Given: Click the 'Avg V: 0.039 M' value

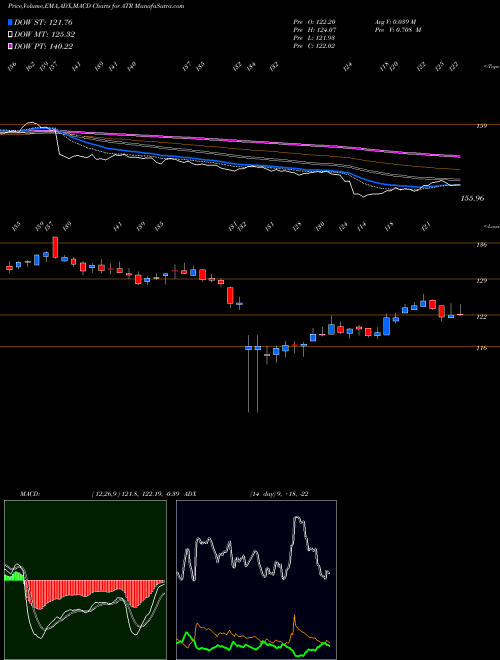Looking at the screenshot, I should (x=395, y=22).
